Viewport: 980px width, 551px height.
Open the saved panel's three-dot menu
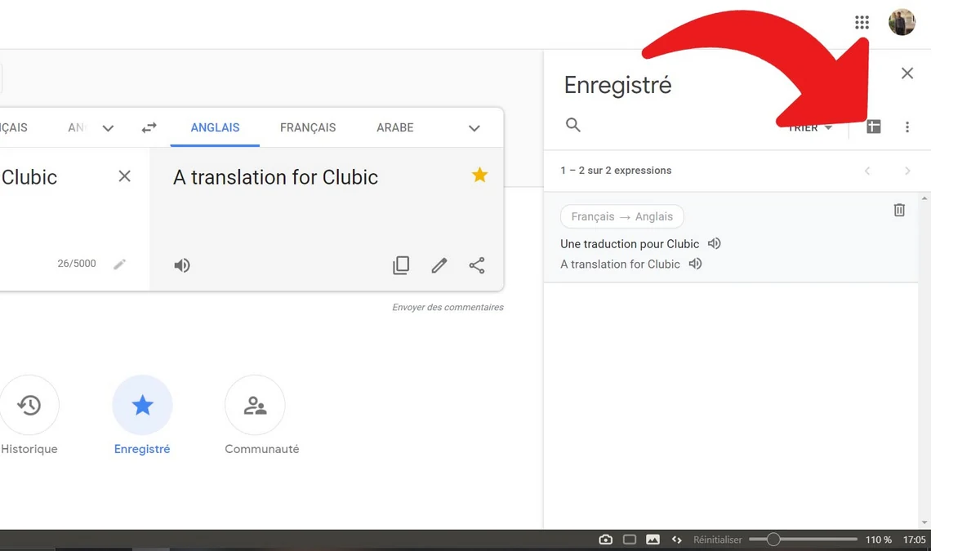(x=907, y=127)
